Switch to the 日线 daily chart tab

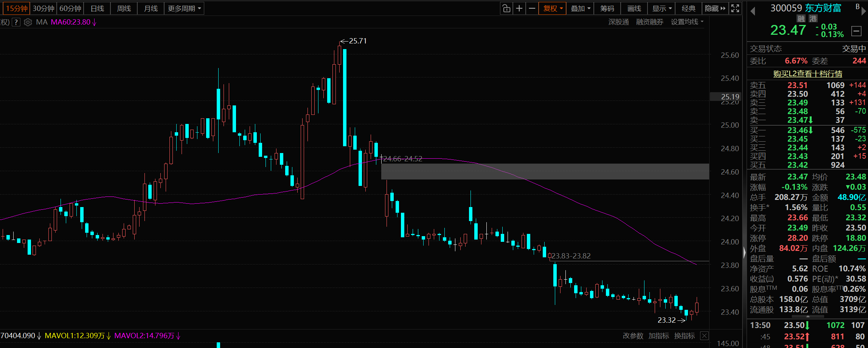point(97,8)
